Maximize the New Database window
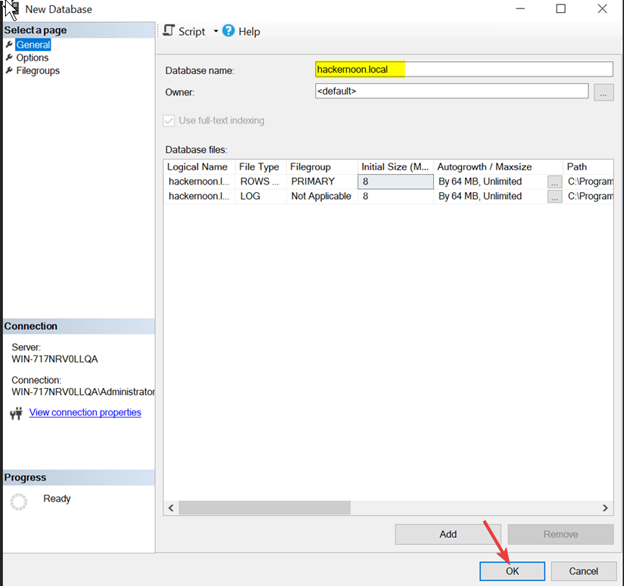This screenshot has height=586, width=624. (x=561, y=9)
